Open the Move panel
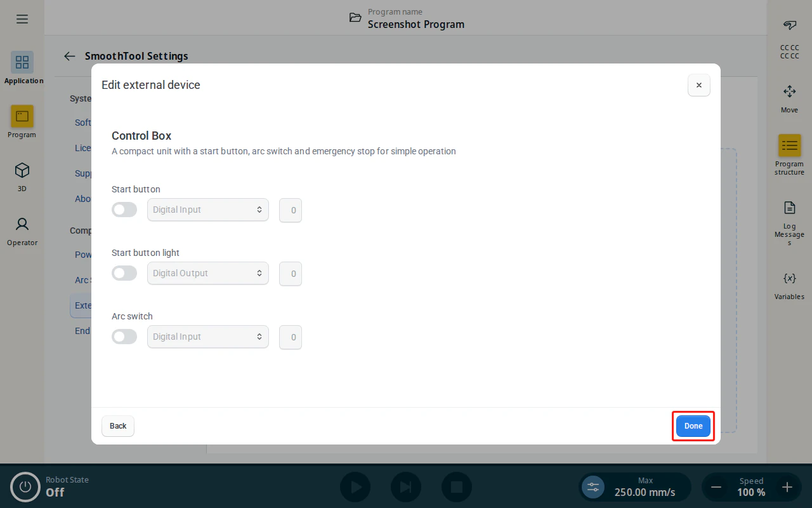 click(790, 98)
